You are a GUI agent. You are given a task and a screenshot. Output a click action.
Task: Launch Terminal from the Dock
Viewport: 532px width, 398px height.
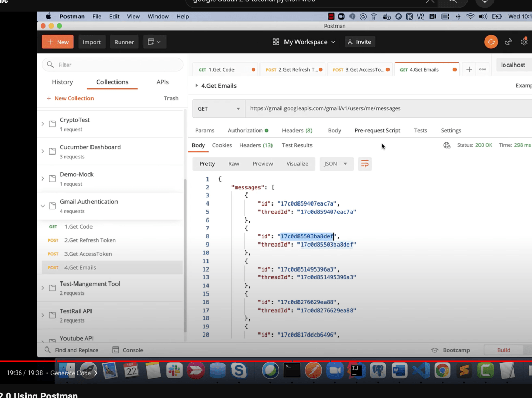point(292,370)
